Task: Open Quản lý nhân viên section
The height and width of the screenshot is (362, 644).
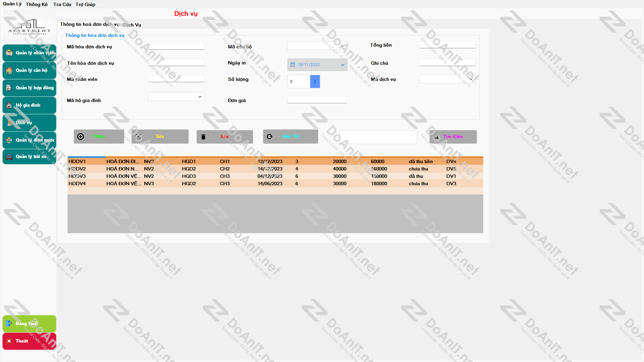Action: 30,53
